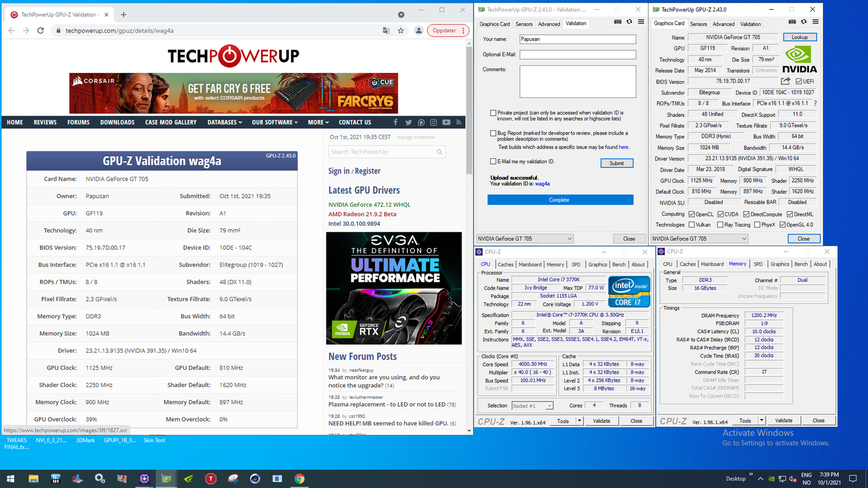This screenshot has width=868, height=488.
Task: Click the bus interface question mark icon
Action: pyautogui.click(x=815, y=103)
